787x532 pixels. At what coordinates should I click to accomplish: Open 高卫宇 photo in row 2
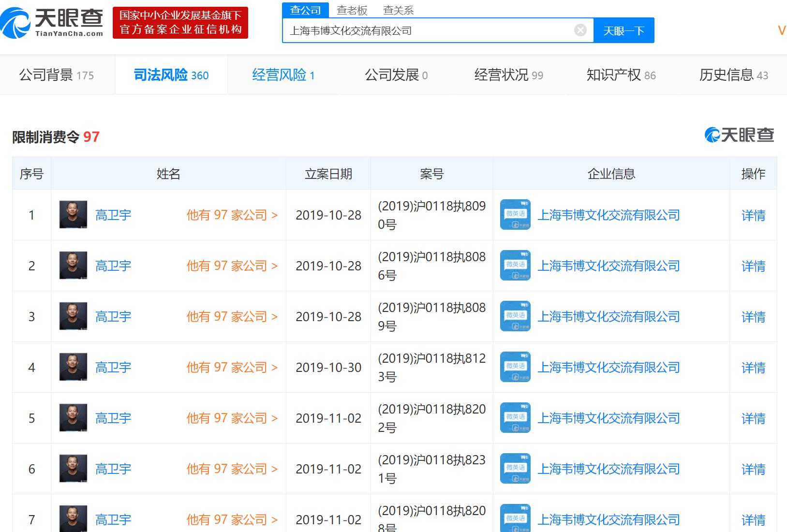[73, 266]
